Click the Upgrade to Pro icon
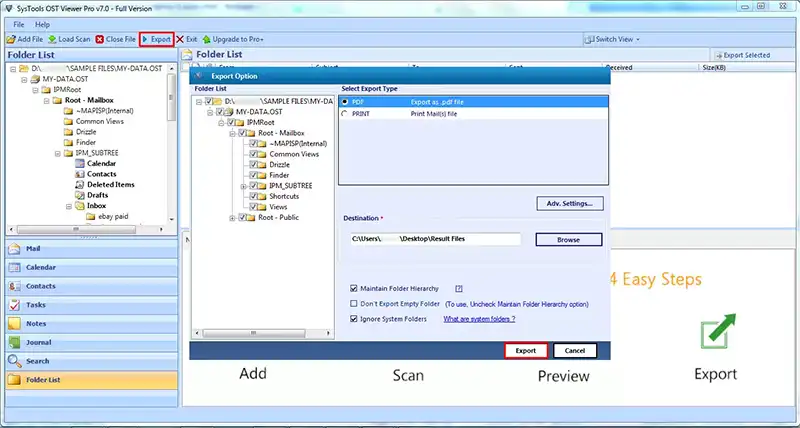800x428 pixels. click(206, 39)
